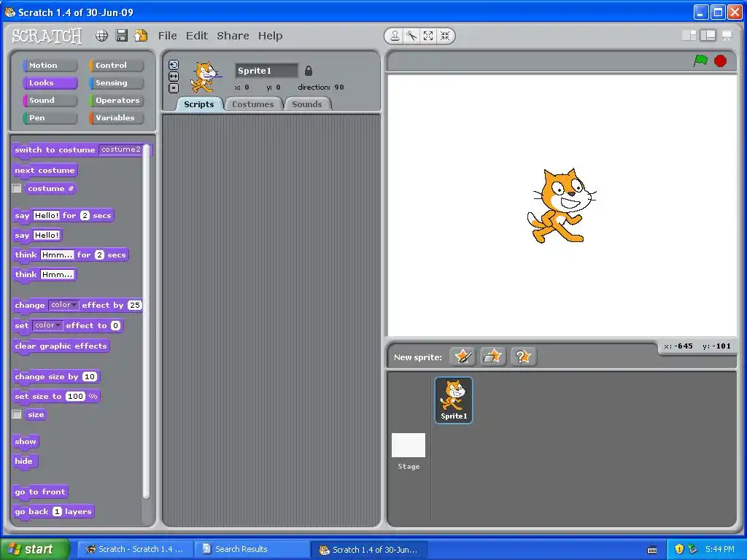Open the Help menu
747x560 pixels.
point(270,36)
